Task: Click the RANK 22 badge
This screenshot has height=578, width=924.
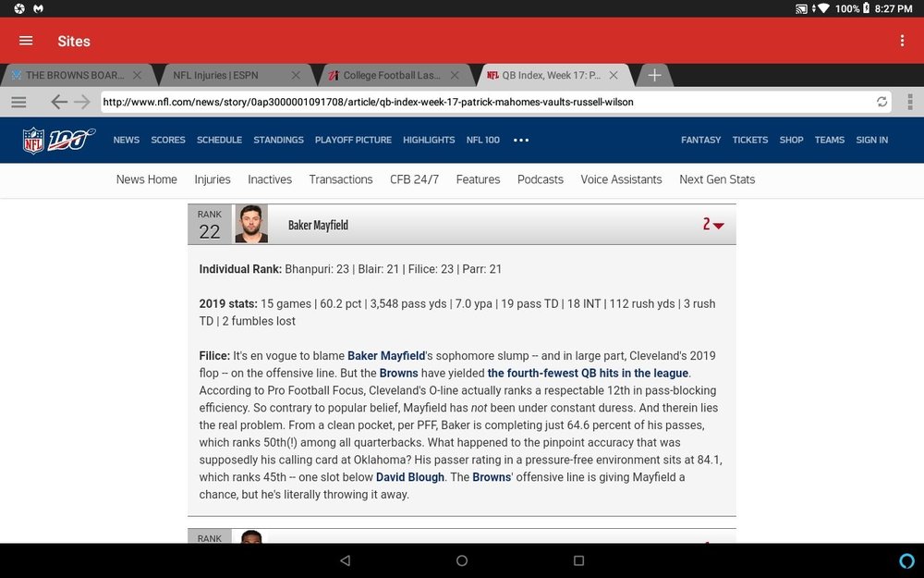Action: tap(209, 225)
